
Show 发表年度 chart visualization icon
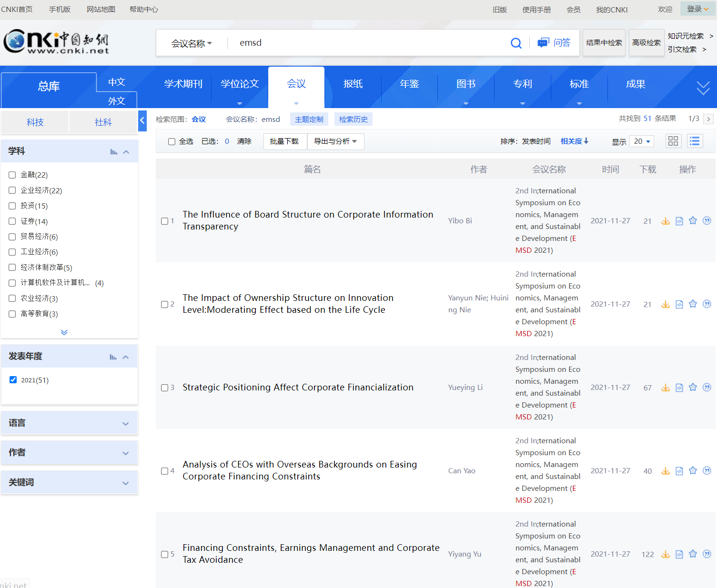click(113, 357)
